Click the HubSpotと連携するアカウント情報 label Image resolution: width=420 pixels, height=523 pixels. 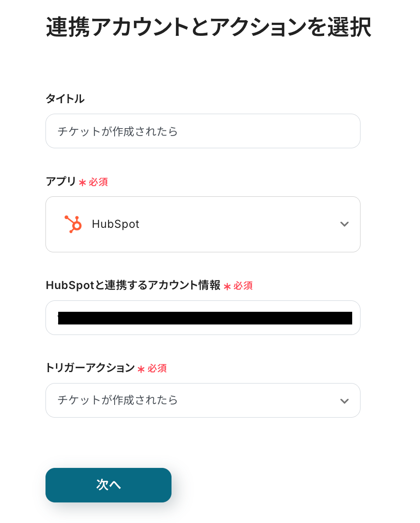coord(133,286)
